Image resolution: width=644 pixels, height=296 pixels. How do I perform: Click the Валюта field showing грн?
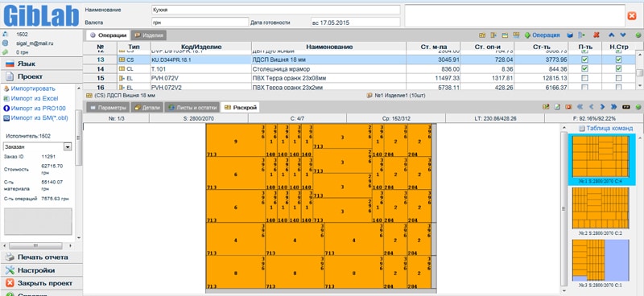coord(200,23)
